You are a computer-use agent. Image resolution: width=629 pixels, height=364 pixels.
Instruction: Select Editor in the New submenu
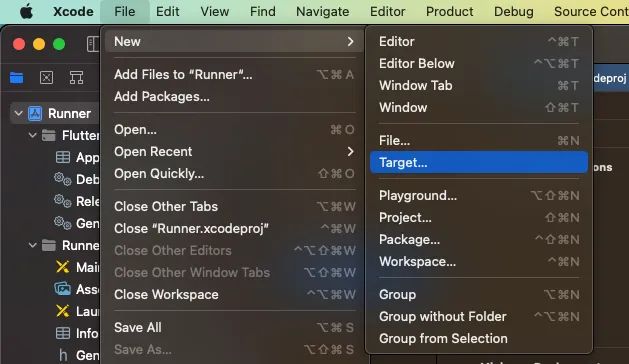(x=479, y=41)
